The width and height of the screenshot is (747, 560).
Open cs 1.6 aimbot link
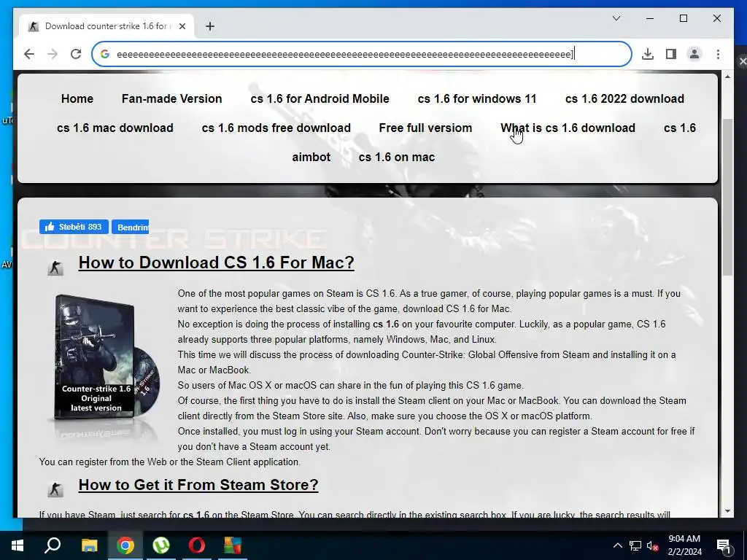click(311, 157)
